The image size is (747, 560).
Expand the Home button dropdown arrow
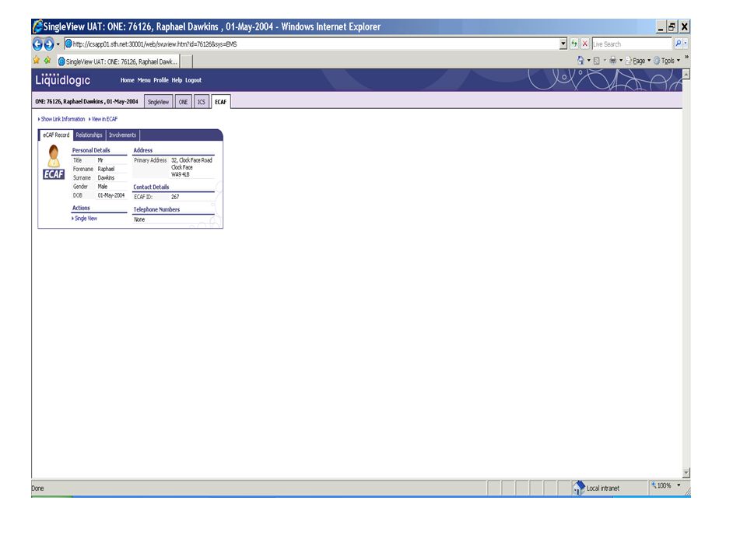pos(588,61)
